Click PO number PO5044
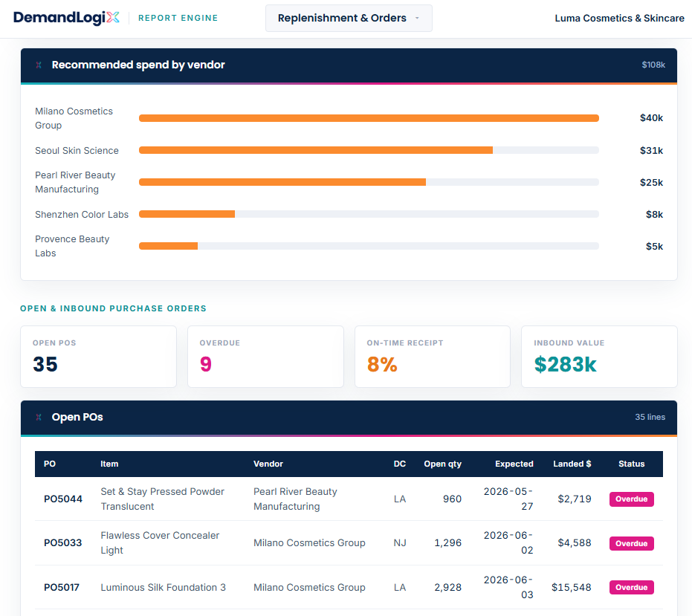 coord(63,499)
